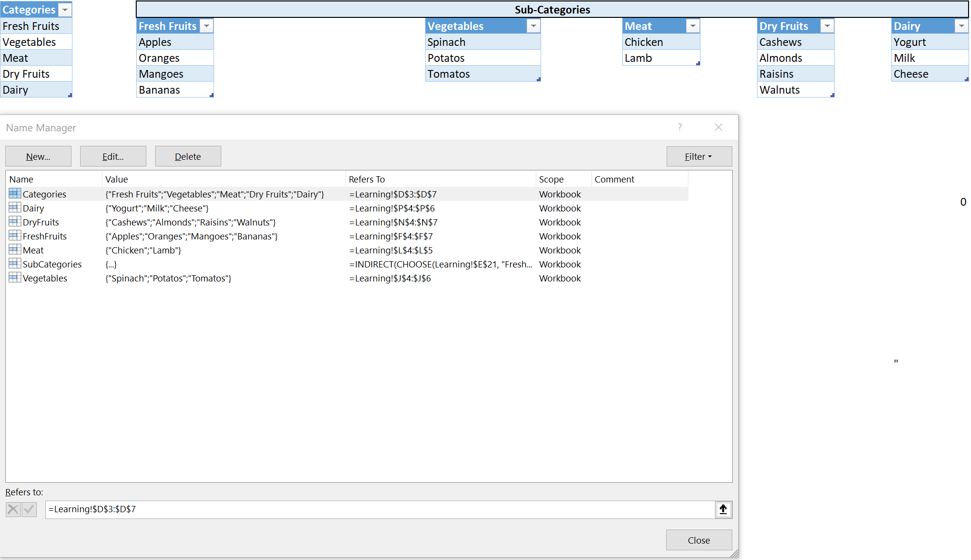Click the Name Manager help question mark
Screen dimensions: 971x560
(x=680, y=127)
